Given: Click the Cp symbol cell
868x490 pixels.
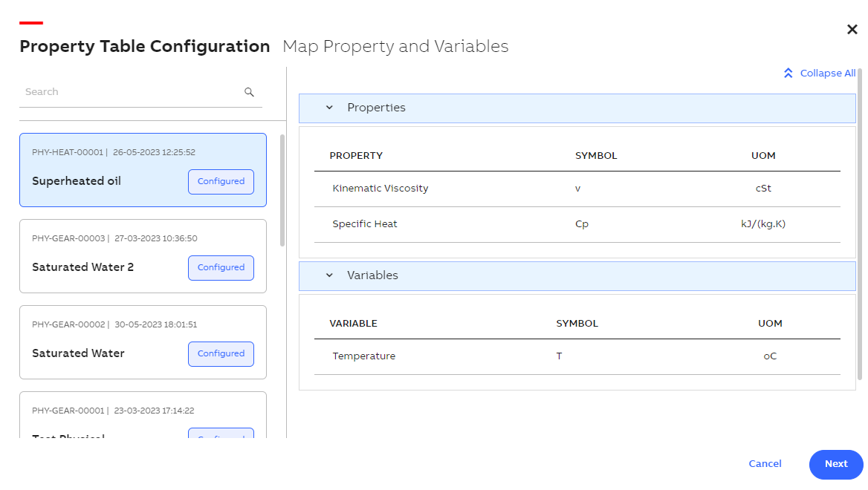Looking at the screenshot, I should coord(582,224).
